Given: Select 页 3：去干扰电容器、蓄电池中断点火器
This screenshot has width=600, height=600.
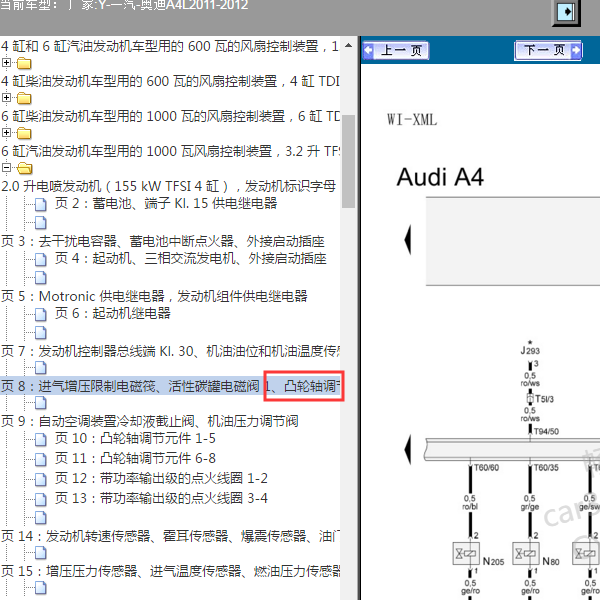Looking at the screenshot, I should pyautogui.click(x=163, y=241).
